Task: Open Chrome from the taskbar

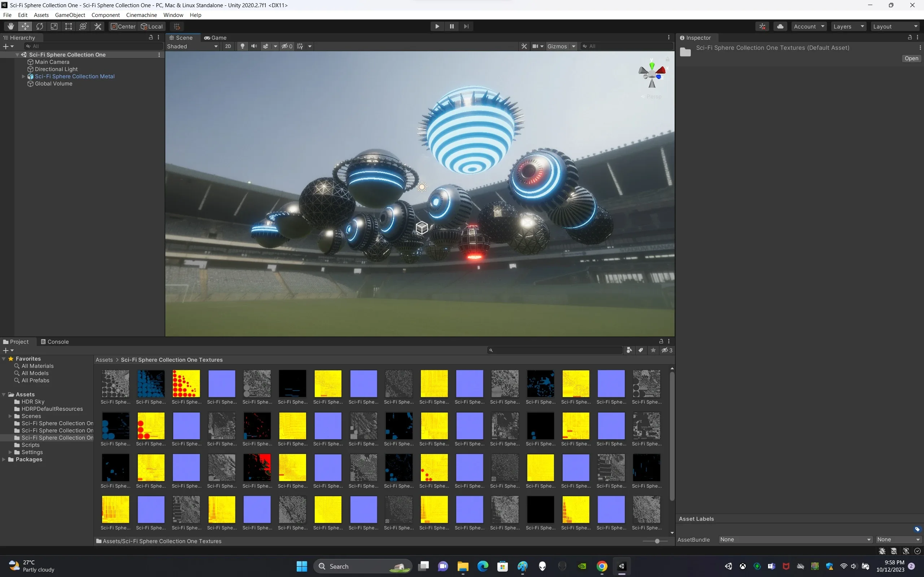Action: [x=602, y=566]
